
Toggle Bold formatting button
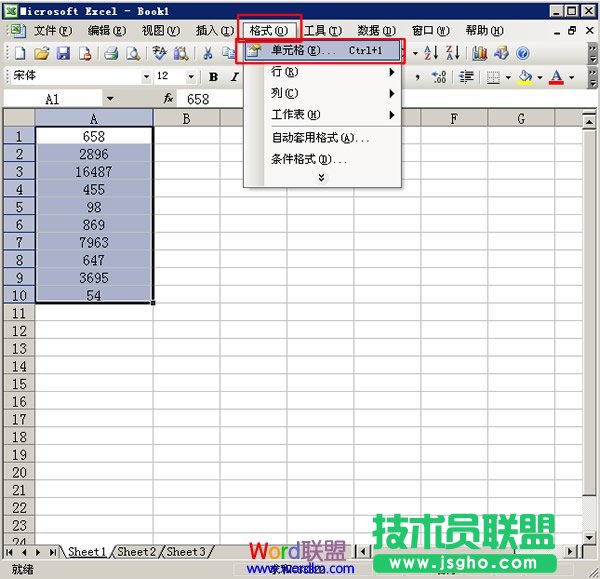(213, 77)
